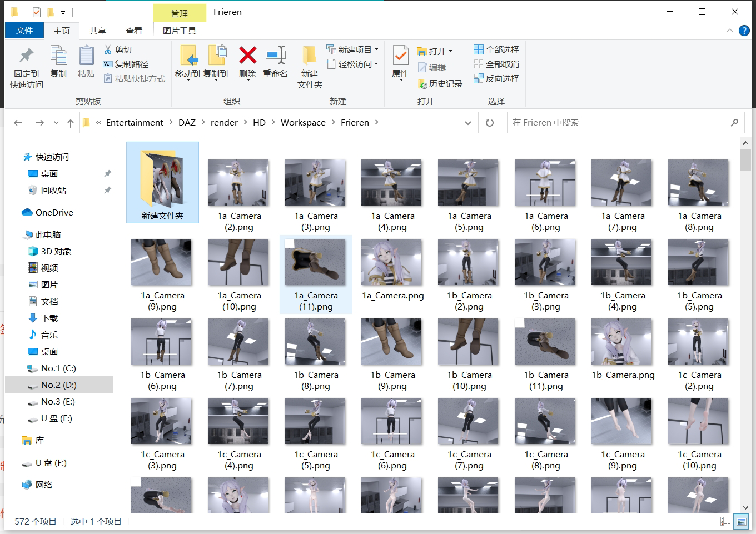Click Paste shortcut (粘贴快捷方式)
Image resolution: width=756 pixels, height=534 pixels.
[135, 79]
